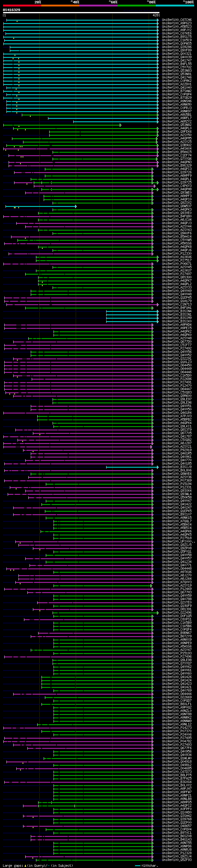Viewport: 197px width, 868px height.
Task: Select the UniRef100_C0PMK2 label
Action: (x=177, y=81)
